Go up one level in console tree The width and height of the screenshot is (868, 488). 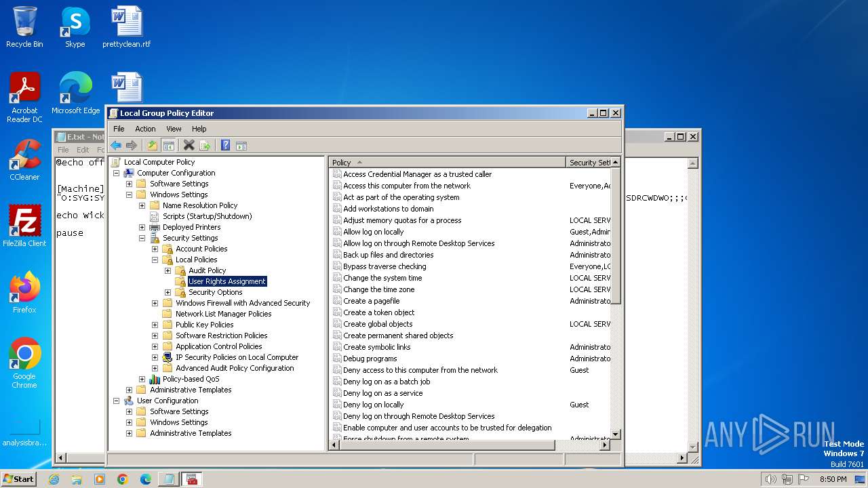point(153,145)
